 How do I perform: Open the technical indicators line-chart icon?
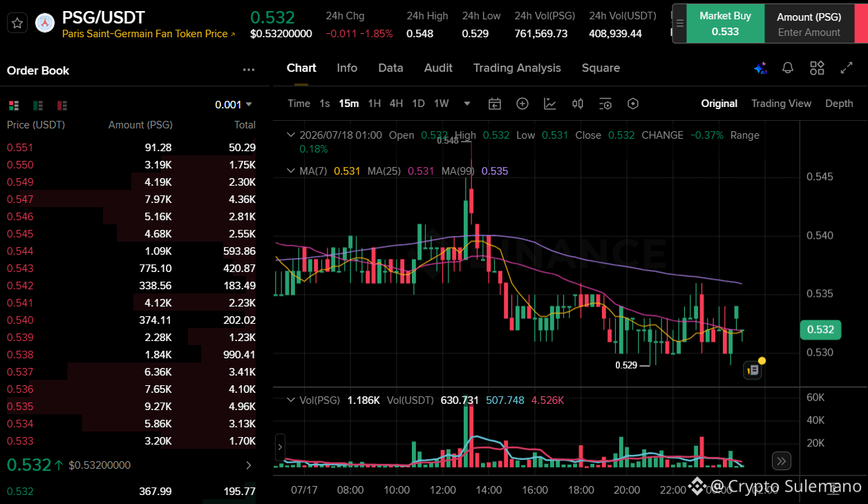550,104
